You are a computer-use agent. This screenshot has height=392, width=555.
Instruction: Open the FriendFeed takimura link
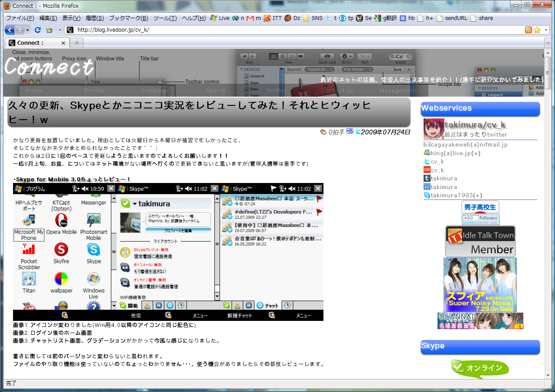441,187
